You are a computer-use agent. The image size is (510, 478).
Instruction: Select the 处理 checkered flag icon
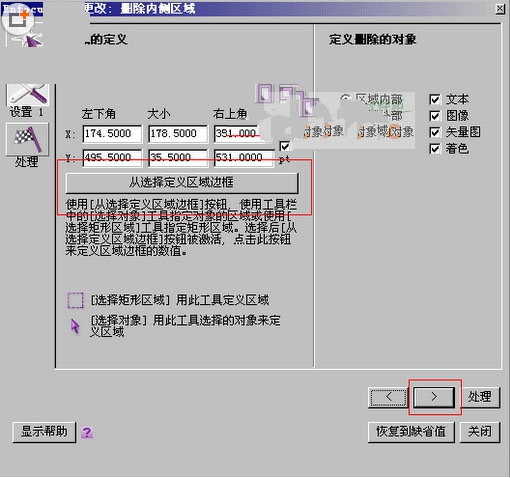click(x=27, y=139)
